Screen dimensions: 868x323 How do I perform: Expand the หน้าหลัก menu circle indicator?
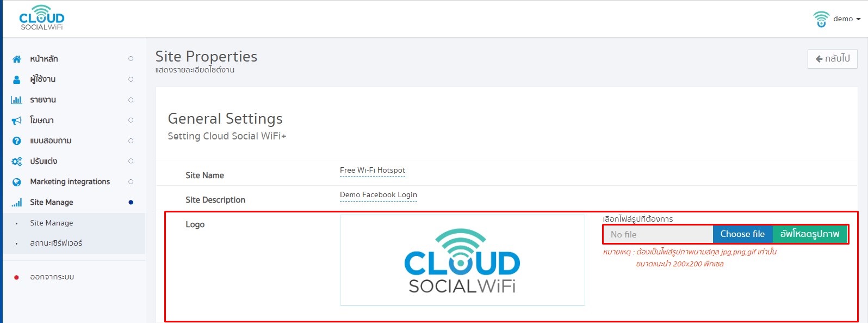click(x=131, y=59)
